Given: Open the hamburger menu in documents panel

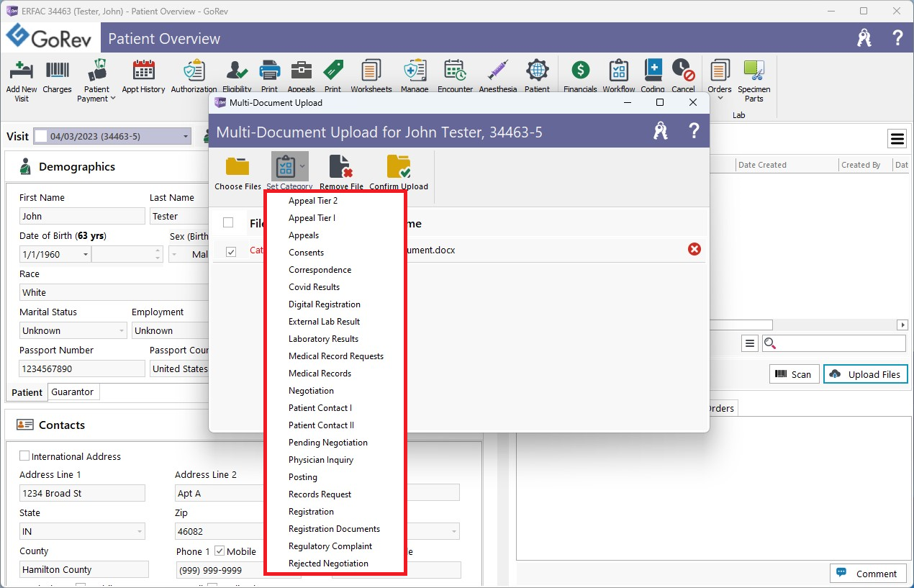Looking at the screenshot, I should 897,138.
